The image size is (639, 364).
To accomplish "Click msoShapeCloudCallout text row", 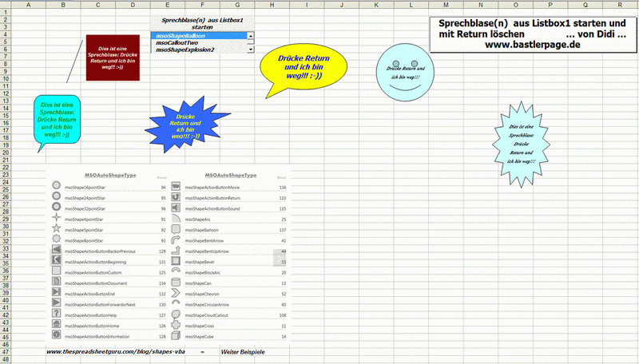I will (x=206, y=315).
